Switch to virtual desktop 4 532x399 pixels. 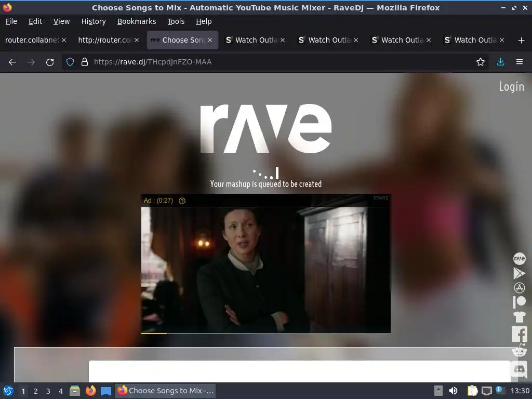(x=60, y=391)
